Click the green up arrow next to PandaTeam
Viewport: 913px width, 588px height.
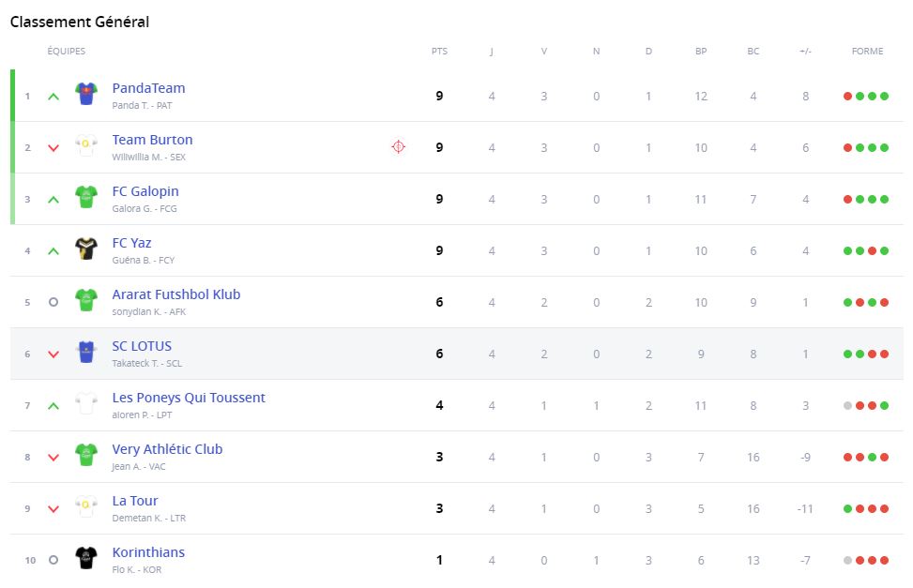tap(53, 96)
